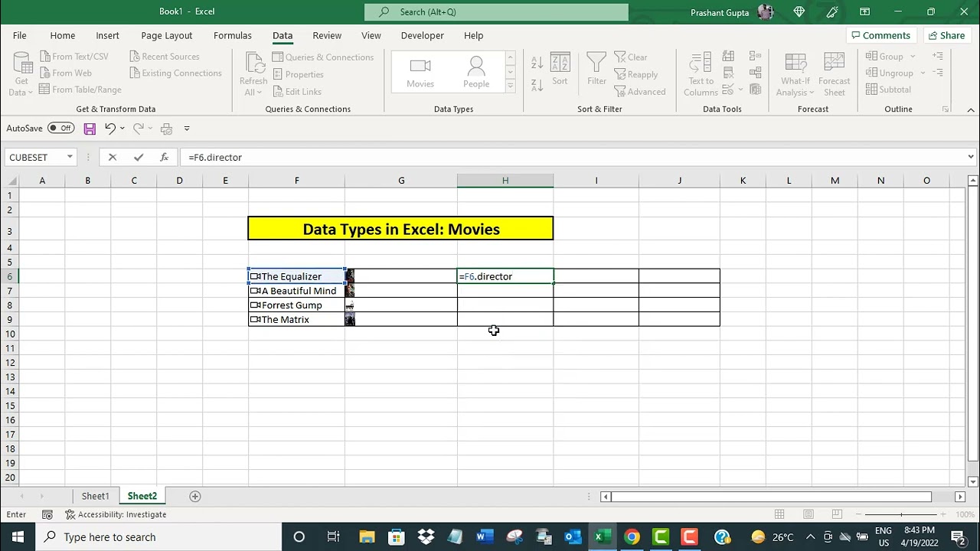Switch to the Sheet1 tab
This screenshot has width=980, height=551.
(x=96, y=496)
